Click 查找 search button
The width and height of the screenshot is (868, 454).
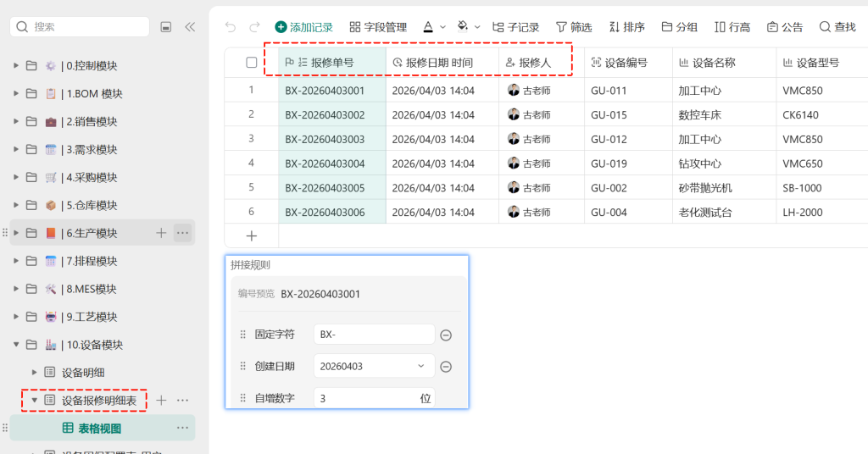coord(837,27)
